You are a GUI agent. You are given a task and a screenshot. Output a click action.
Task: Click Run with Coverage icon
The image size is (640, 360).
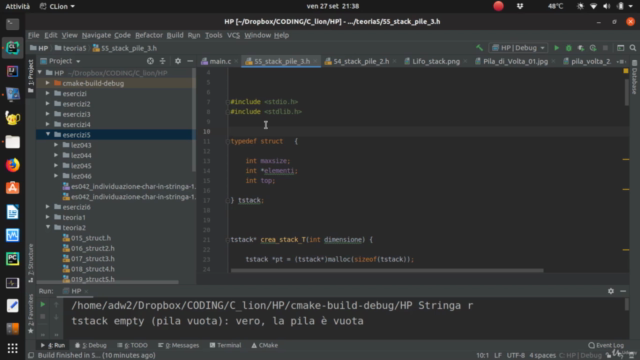point(581,48)
